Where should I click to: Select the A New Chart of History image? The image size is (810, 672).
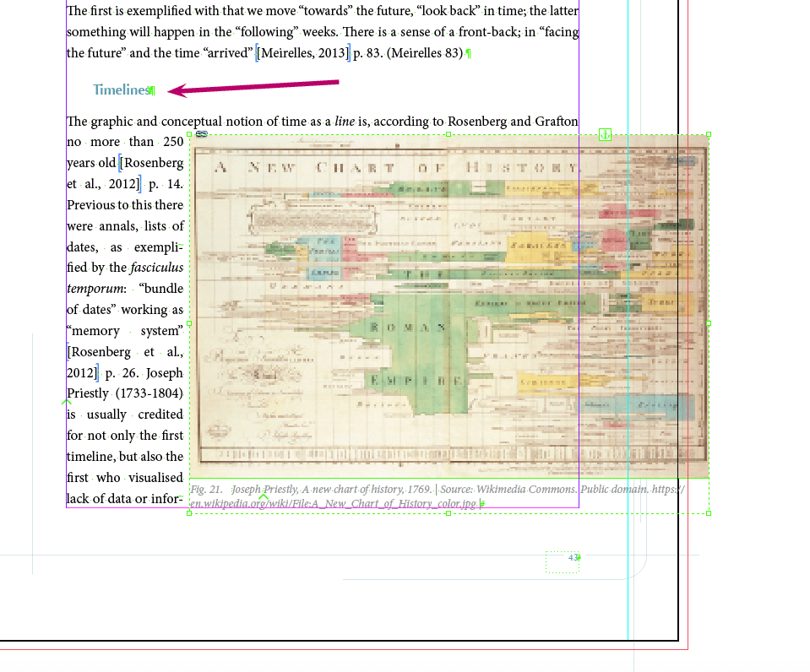point(448,306)
